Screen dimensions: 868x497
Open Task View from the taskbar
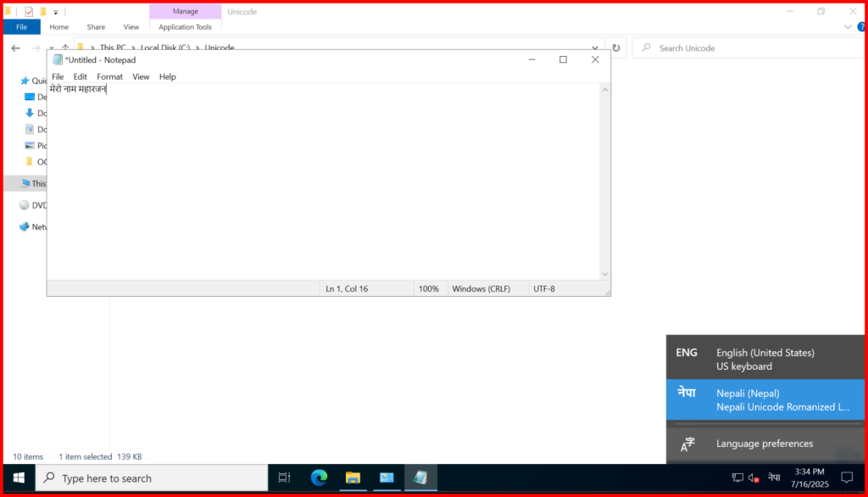click(284, 477)
